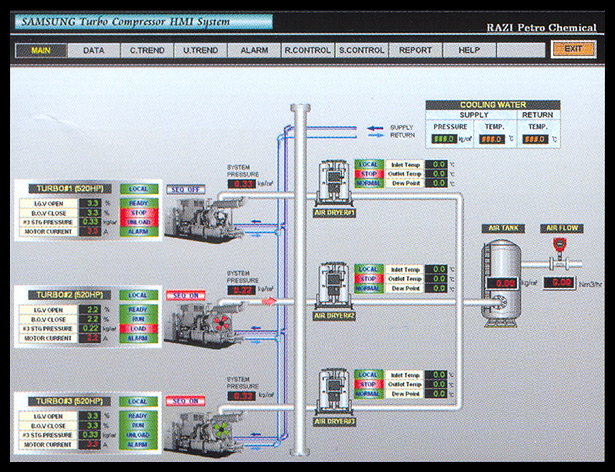The width and height of the screenshot is (615, 472).
Task: Click the EXIT button
Action: coord(573,49)
